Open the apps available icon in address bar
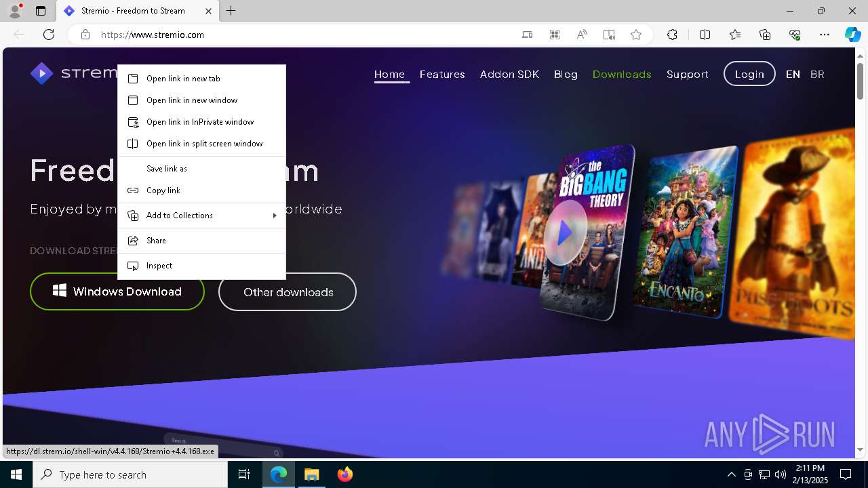Image resolution: width=868 pixels, height=488 pixels. click(555, 35)
